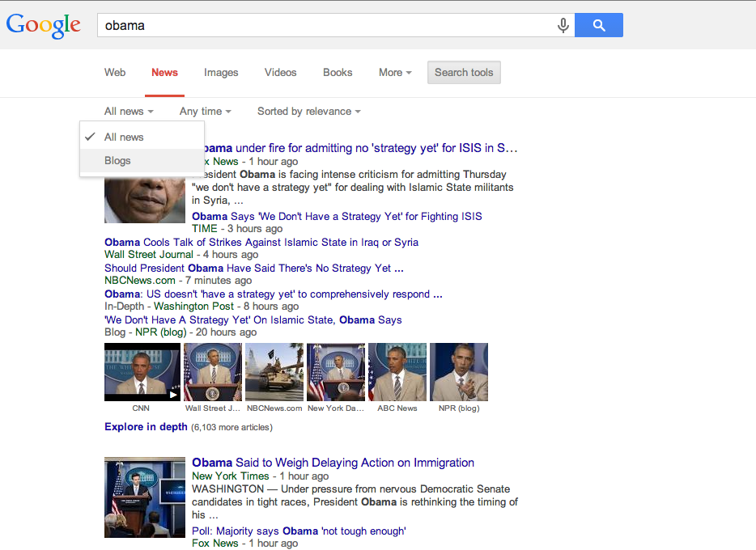The width and height of the screenshot is (756, 550).
Task: Go to the Videos tab
Action: (280, 72)
